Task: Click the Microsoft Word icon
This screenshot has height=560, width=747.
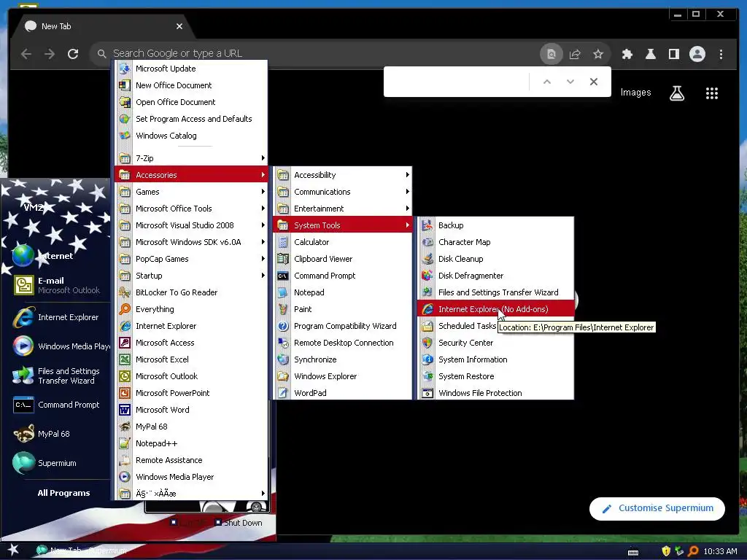Action: (125, 410)
